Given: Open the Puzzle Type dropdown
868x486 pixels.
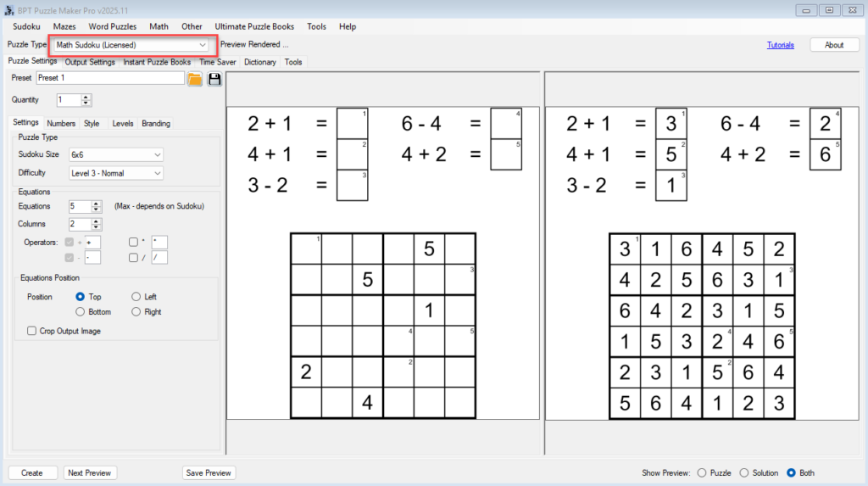Looking at the screenshot, I should pyautogui.click(x=131, y=45).
